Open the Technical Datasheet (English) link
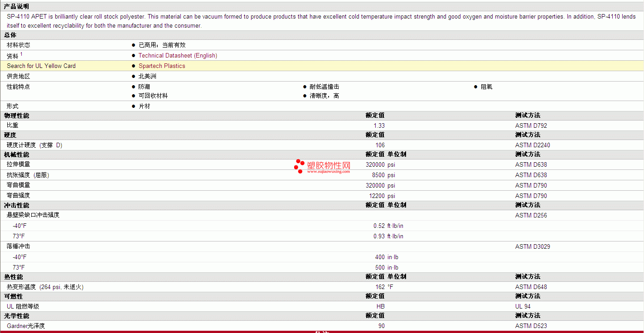644x333 pixels. (178, 55)
